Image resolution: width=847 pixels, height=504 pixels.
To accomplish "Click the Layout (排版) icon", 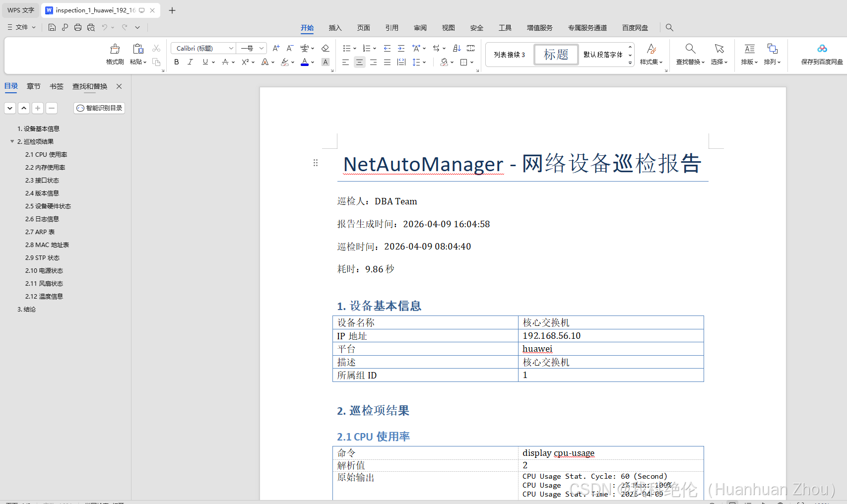I will [750, 49].
